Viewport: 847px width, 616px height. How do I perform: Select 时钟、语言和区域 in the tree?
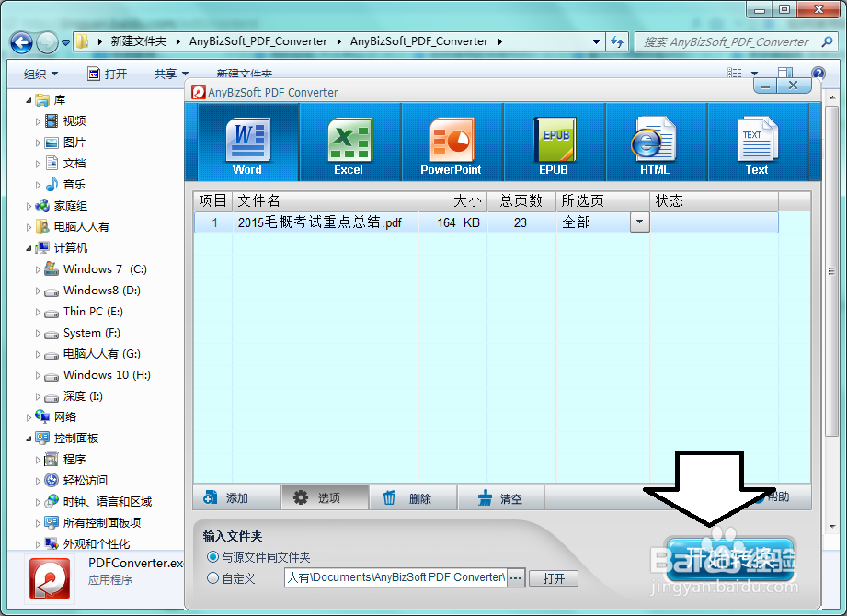tap(107, 502)
